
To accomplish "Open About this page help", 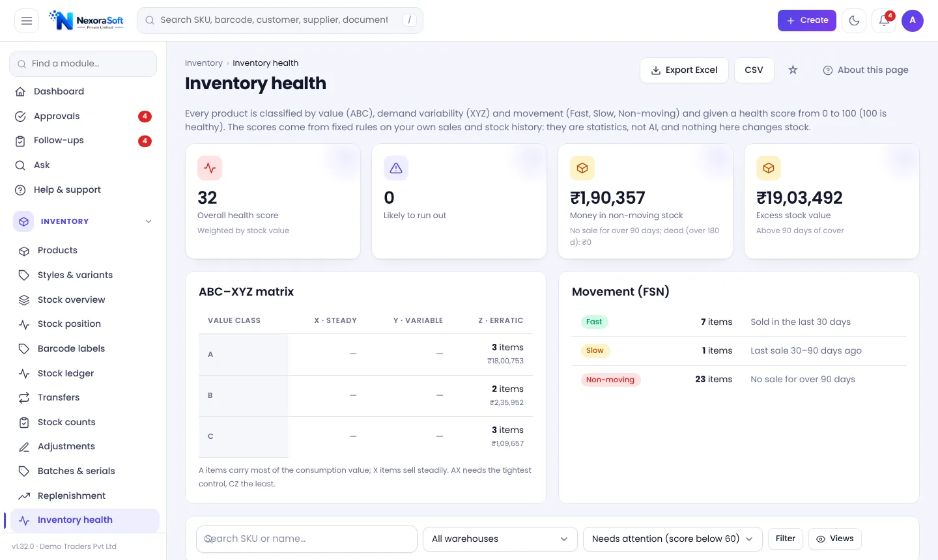I will point(865,70).
